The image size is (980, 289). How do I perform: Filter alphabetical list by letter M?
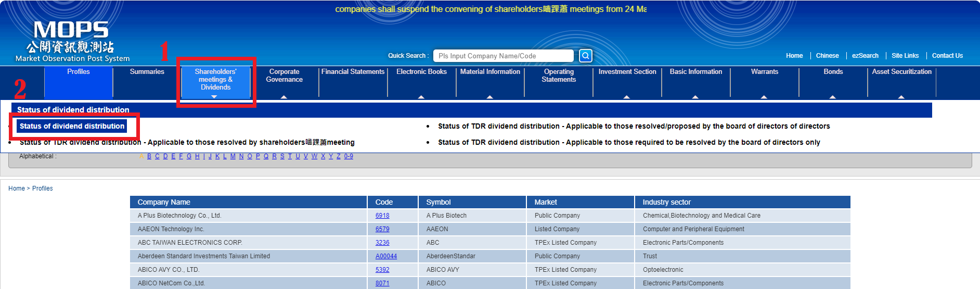[x=233, y=156]
